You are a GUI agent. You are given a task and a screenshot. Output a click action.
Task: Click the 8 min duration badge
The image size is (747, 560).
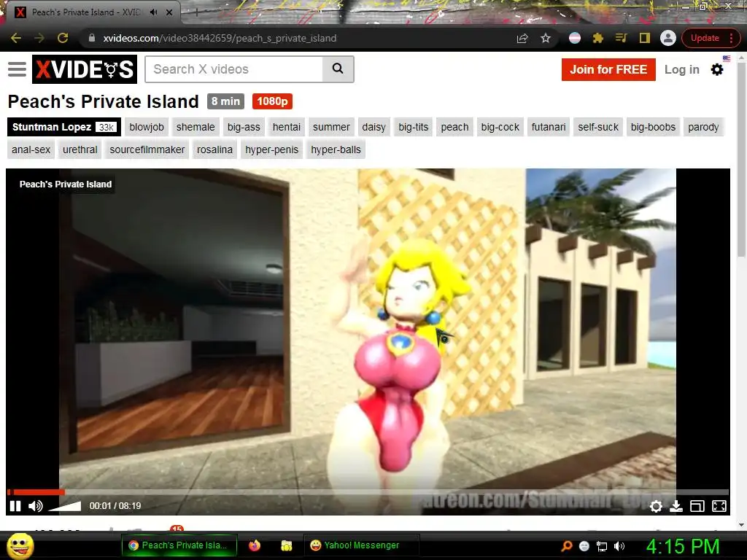tap(225, 101)
